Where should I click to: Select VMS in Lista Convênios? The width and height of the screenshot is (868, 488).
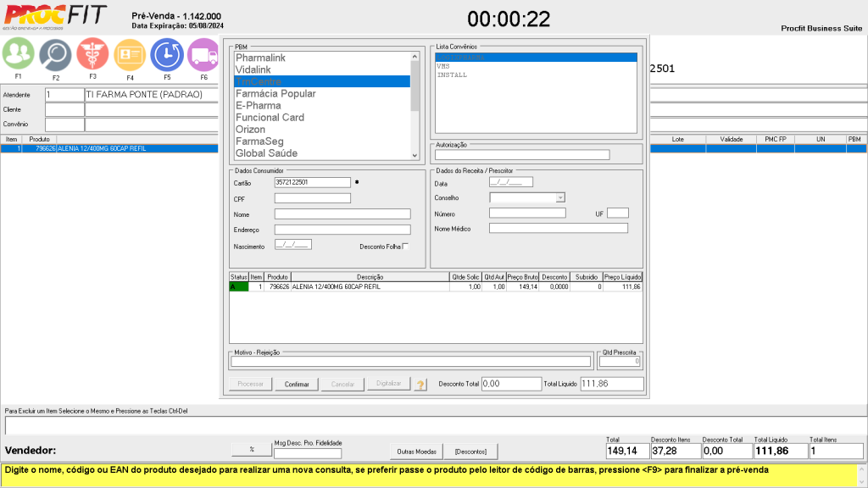coord(443,66)
